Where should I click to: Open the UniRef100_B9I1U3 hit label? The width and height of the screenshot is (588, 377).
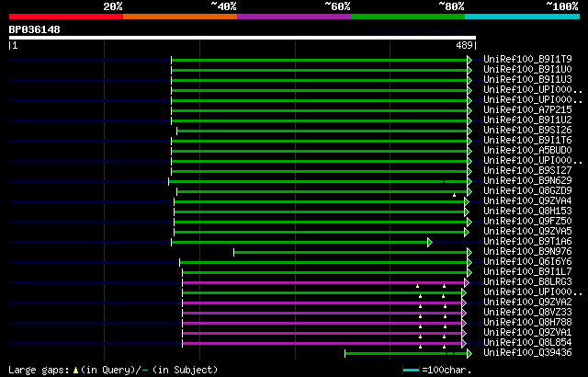[x=527, y=79]
